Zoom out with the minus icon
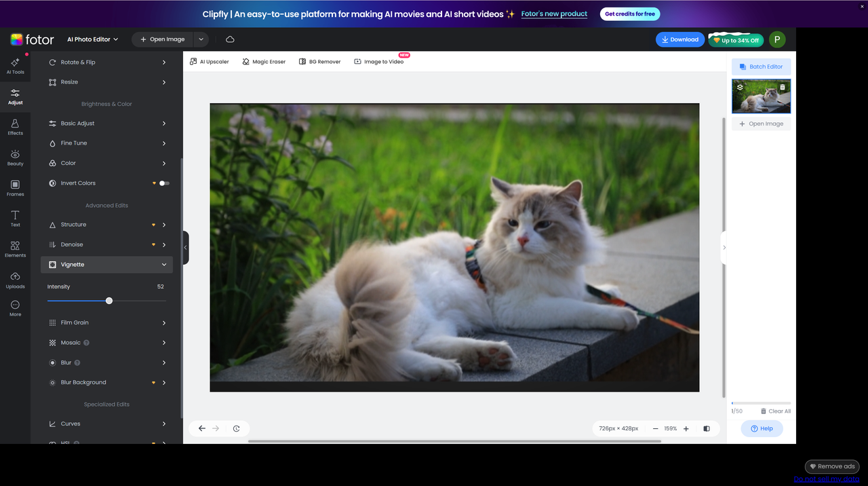The width and height of the screenshot is (868, 486). click(x=655, y=428)
